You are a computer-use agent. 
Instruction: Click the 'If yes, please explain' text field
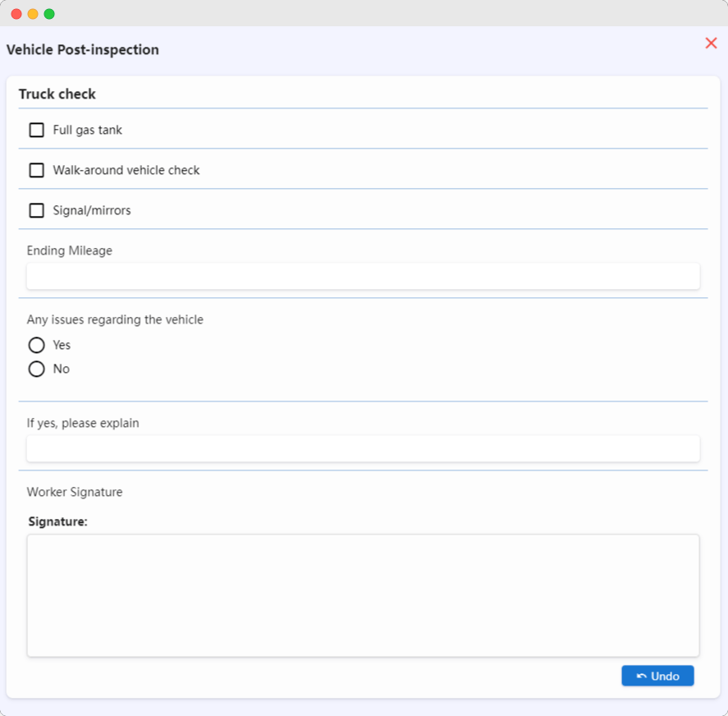(x=363, y=448)
